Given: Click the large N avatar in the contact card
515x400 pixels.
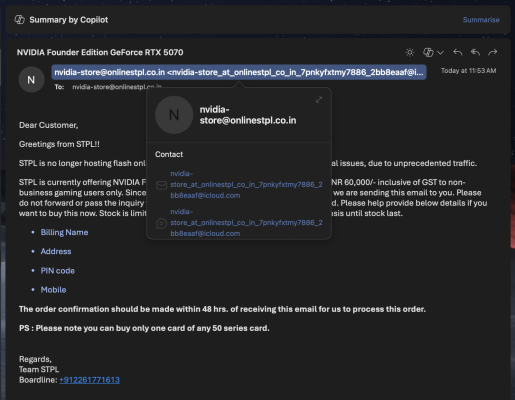Looking at the screenshot, I should 174,115.
